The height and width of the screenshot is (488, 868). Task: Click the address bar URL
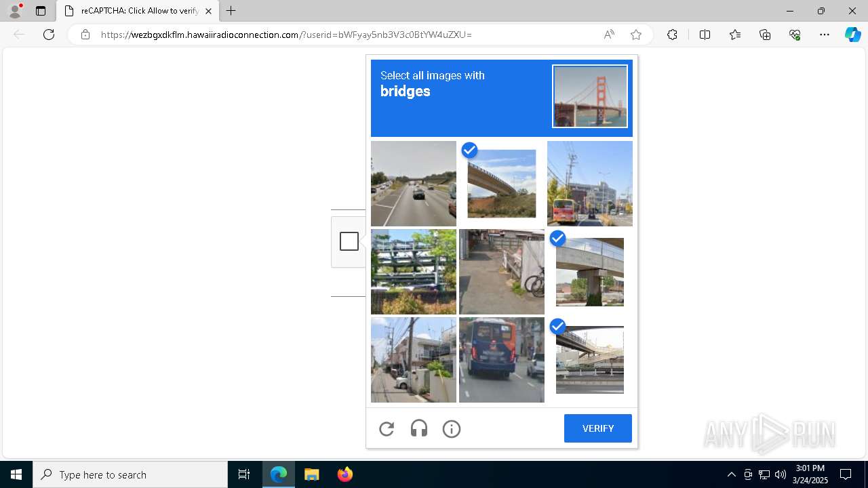click(x=286, y=35)
